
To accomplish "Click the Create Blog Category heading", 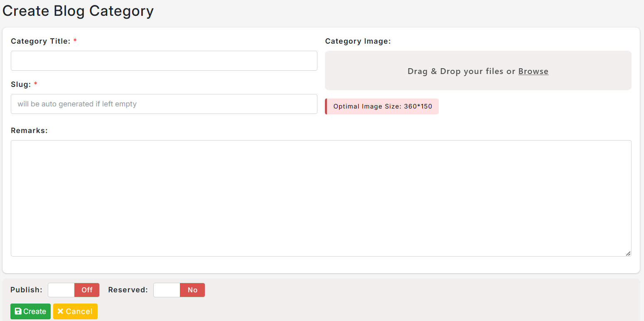I will click(x=78, y=11).
